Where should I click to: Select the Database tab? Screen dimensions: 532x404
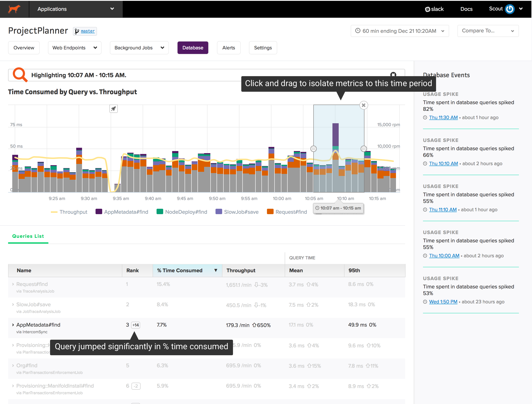(x=193, y=48)
